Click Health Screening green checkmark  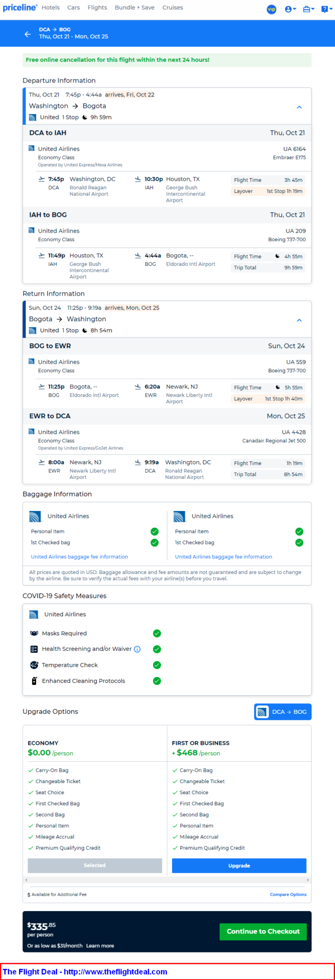157,649
